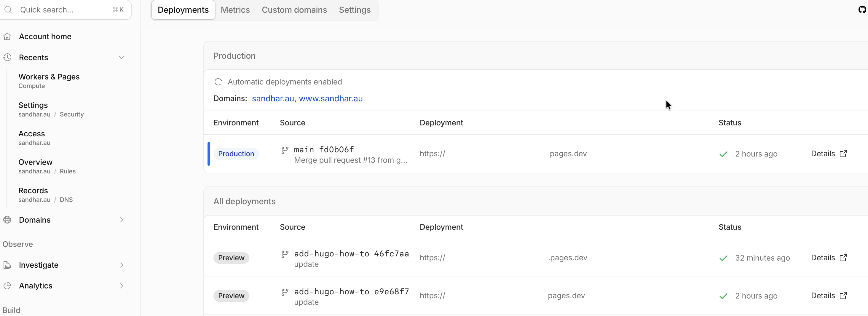
Task: Click the Recents clock icon
Action: 7,57
